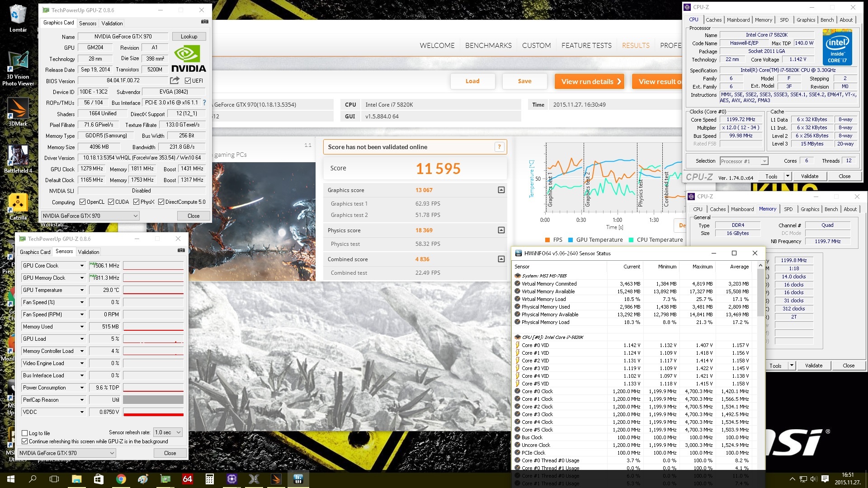Screen dimensions: 868x488
Task: Switch to GPU-Z via its taskbar icon
Action: tap(165, 479)
